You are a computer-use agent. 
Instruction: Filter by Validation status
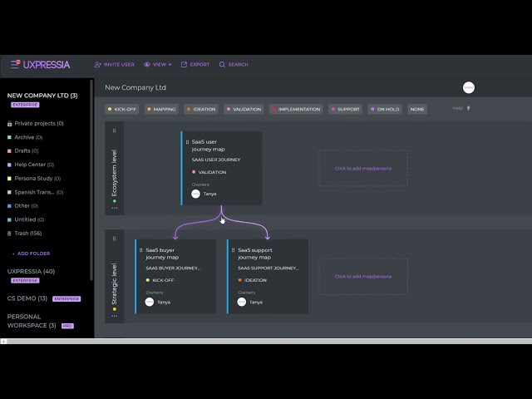coord(244,109)
